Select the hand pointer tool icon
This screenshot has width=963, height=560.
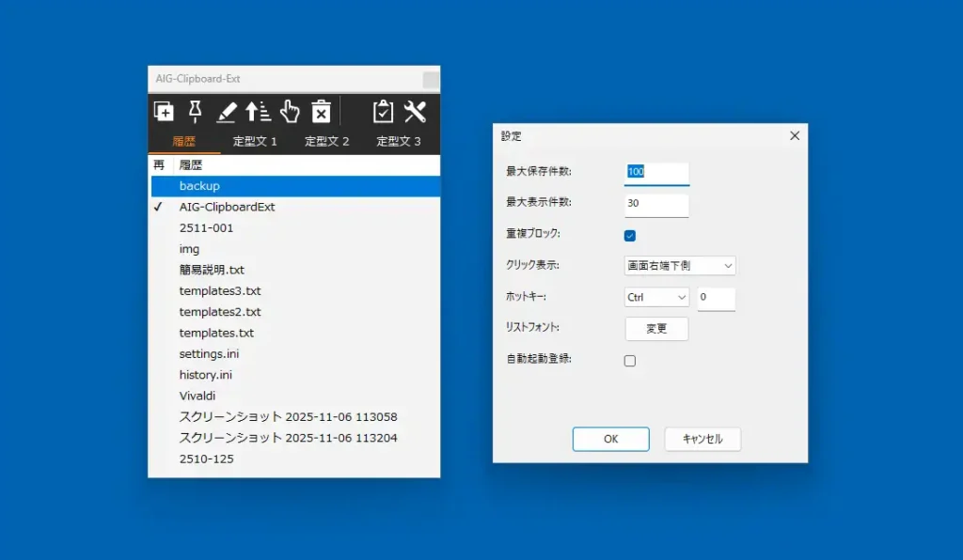290,112
